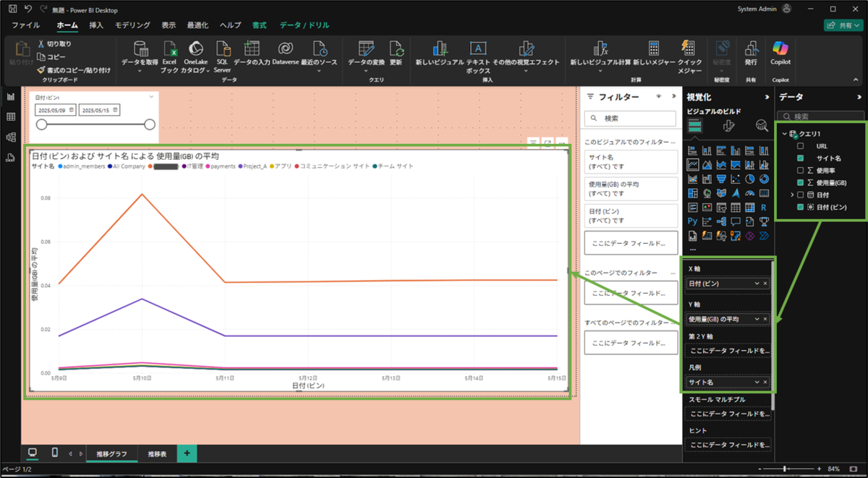Screen dimensions: 868x478
Task: Insert a 新しいビジュアル (new visual)
Action: [439, 53]
